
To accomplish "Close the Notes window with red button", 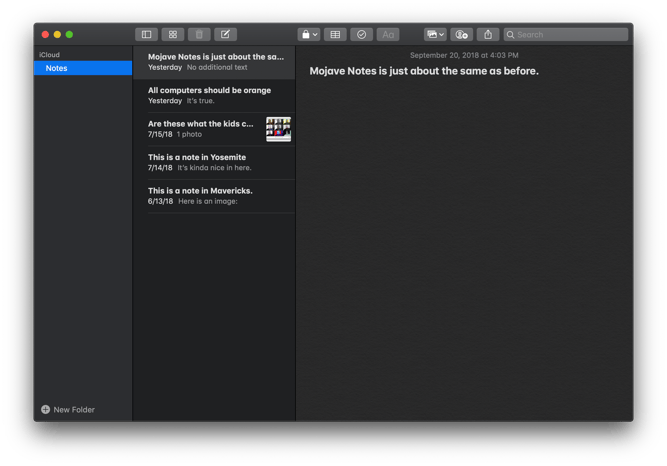I will [45, 34].
